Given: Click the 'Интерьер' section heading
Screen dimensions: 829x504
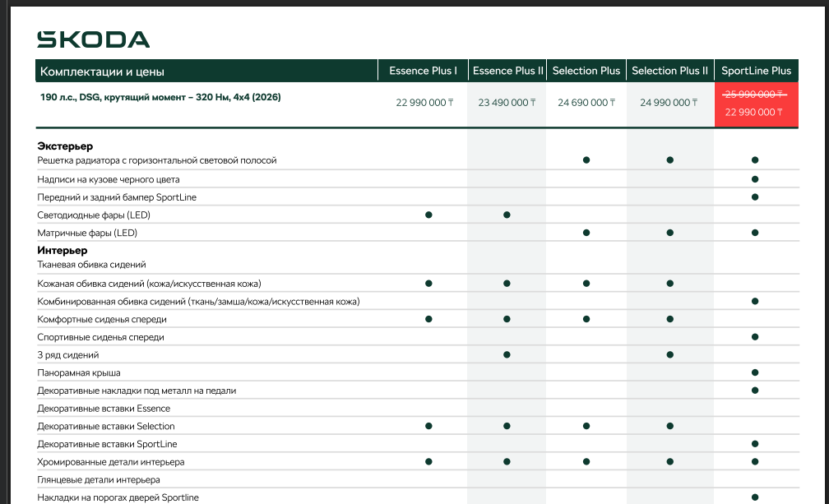Looking at the screenshot, I should [63, 251].
